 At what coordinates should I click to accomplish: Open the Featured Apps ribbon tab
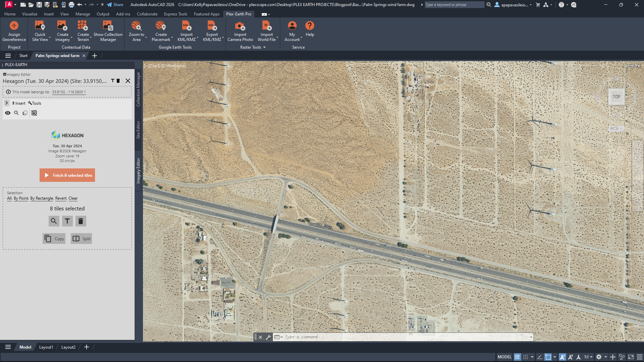[206, 14]
